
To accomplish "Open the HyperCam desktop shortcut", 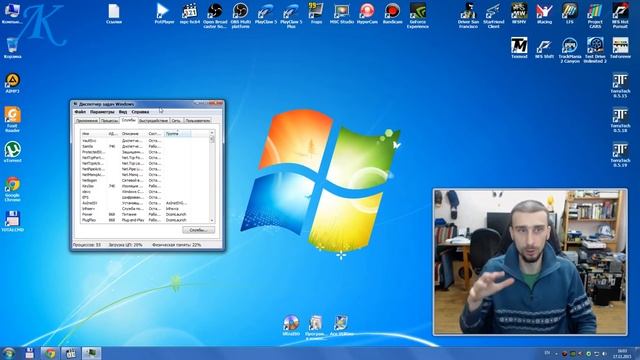I will click(367, 13).
